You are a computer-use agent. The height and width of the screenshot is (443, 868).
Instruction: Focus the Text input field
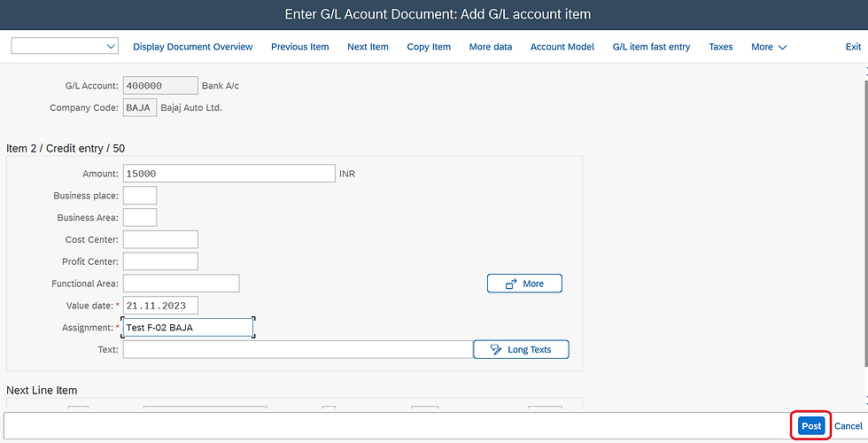[298, 349]
